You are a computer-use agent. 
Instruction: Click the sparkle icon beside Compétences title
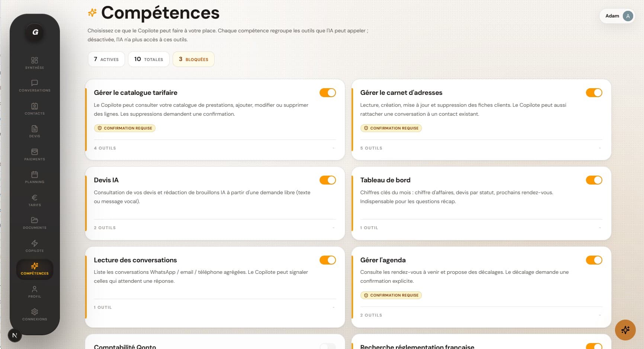click(92, 13)
